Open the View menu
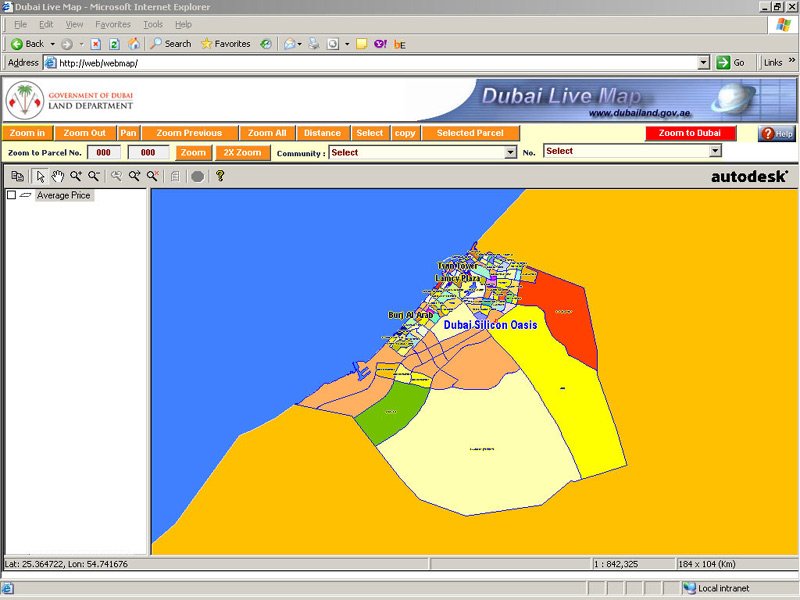The height and width of the screenshot is (600, 800). click(74, 24)
